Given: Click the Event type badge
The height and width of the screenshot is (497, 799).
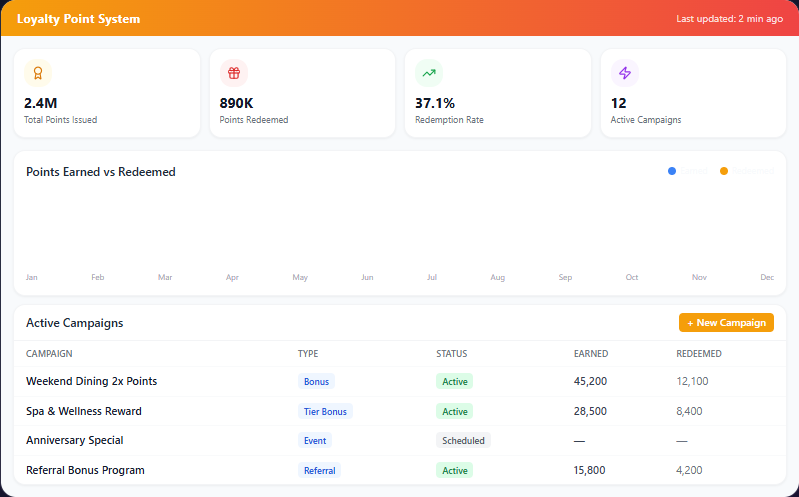Looking at the screenshot, I should pos(315,440).
